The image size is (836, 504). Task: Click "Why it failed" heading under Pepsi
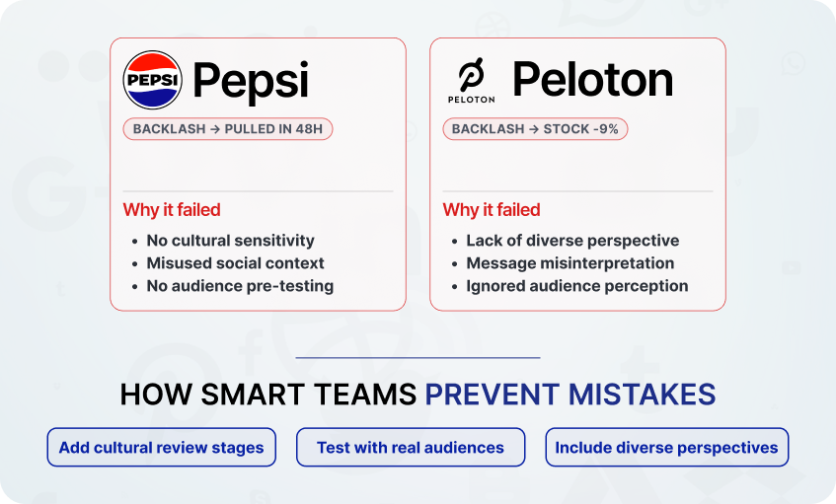pyautogui.click(x=172, y=209)
